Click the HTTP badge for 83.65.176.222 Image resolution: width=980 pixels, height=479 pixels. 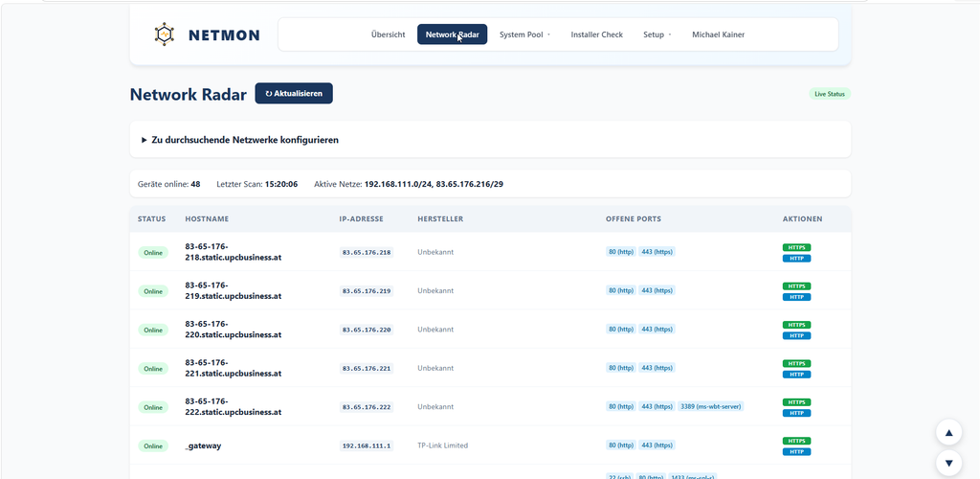click(796, 413)
